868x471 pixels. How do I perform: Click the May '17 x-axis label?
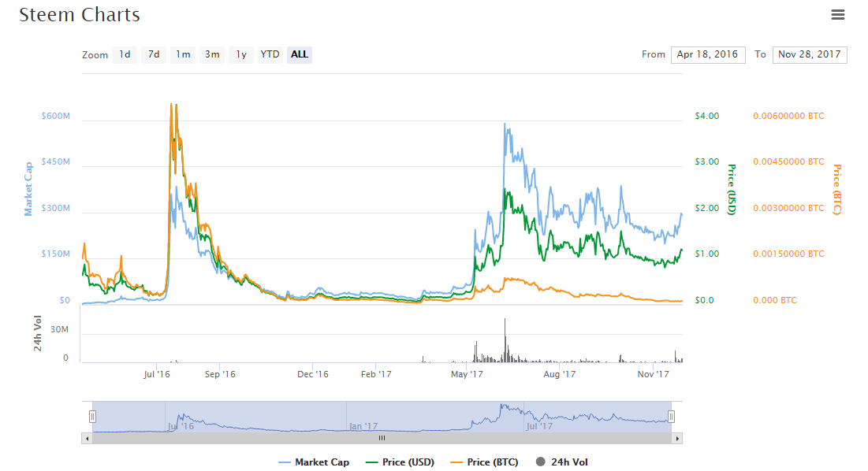pyautogui.click(x=467, y=374)
